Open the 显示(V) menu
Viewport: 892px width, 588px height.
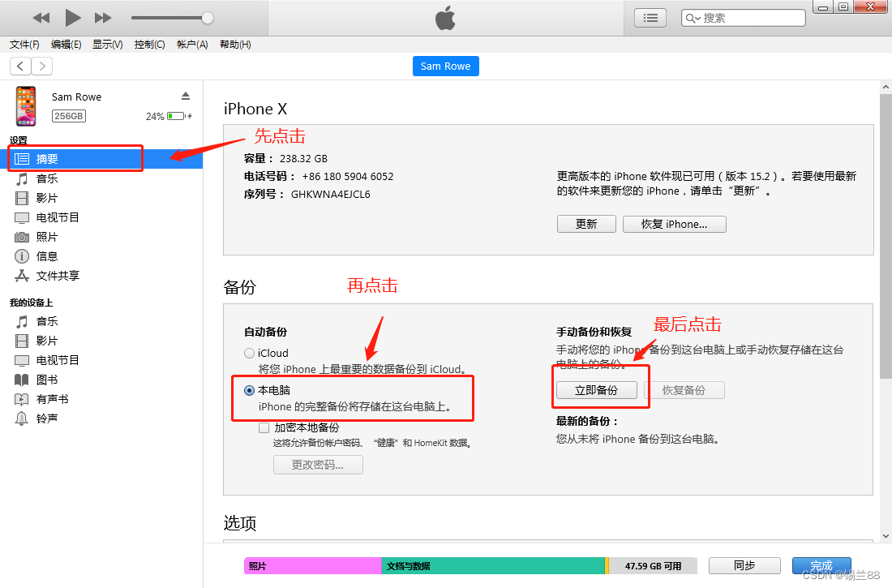tap(108, 45)
